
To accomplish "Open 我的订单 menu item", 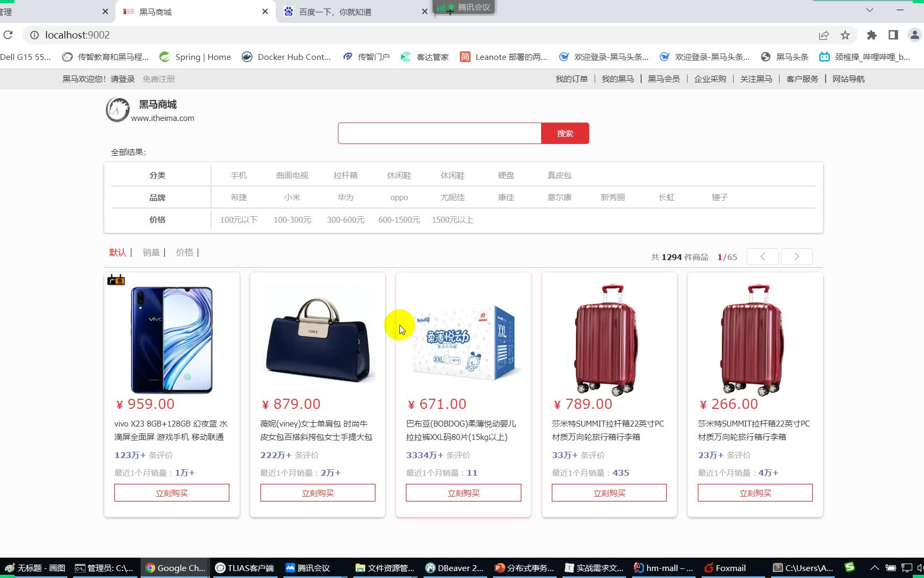I will 572,79.
